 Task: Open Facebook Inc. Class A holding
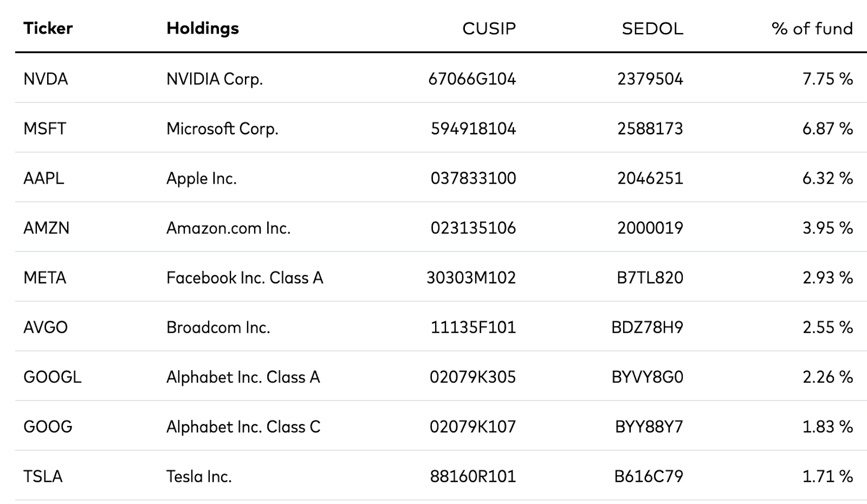(x=244, y=278)
